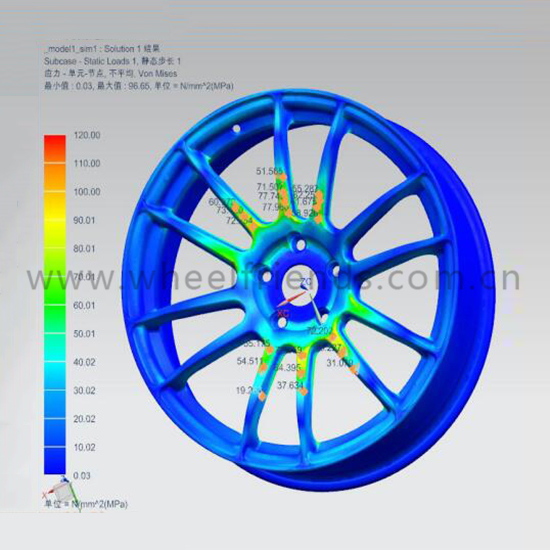550x550 pixels.
Task: Select the XC axis label at wheel hub
Action: (283, 313)
